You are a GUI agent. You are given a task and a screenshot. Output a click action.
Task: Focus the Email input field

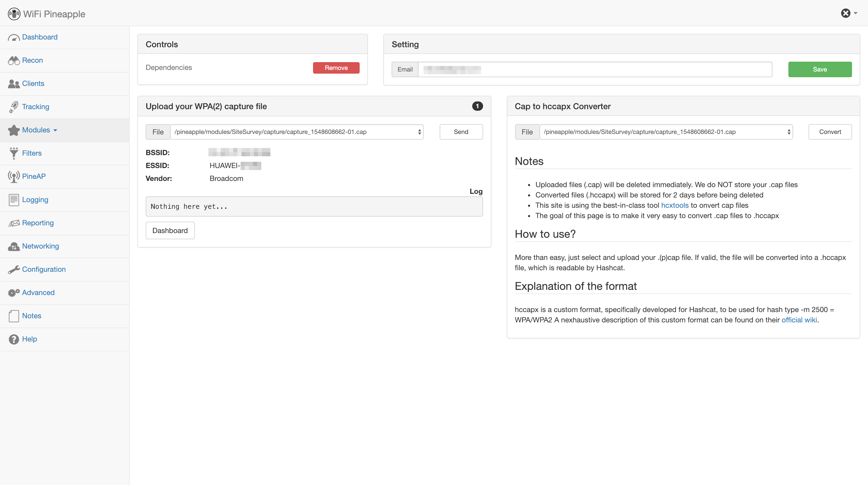click(595, 69)
